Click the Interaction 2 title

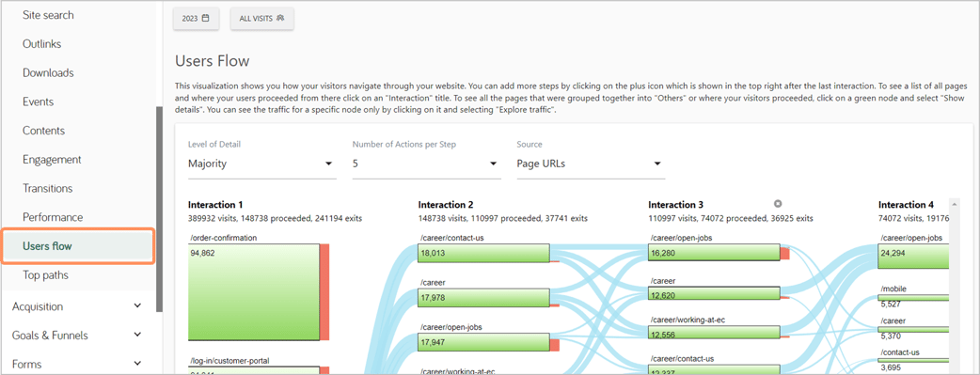pos(446,204)
